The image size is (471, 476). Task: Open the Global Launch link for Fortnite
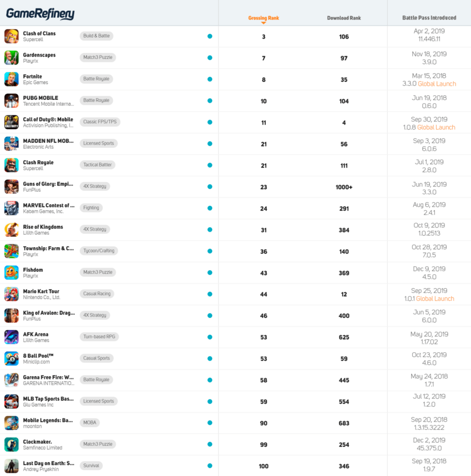click(x=437, y=84)
